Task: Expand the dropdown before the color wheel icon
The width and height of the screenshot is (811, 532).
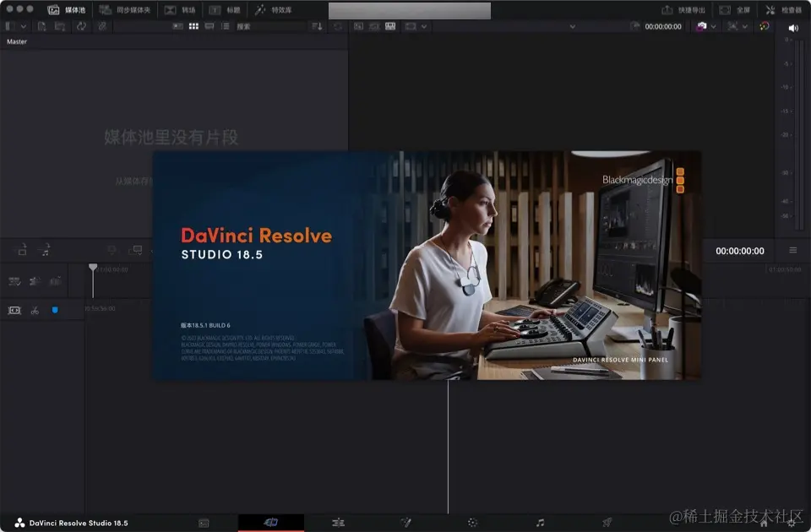Action: point(745,26)
